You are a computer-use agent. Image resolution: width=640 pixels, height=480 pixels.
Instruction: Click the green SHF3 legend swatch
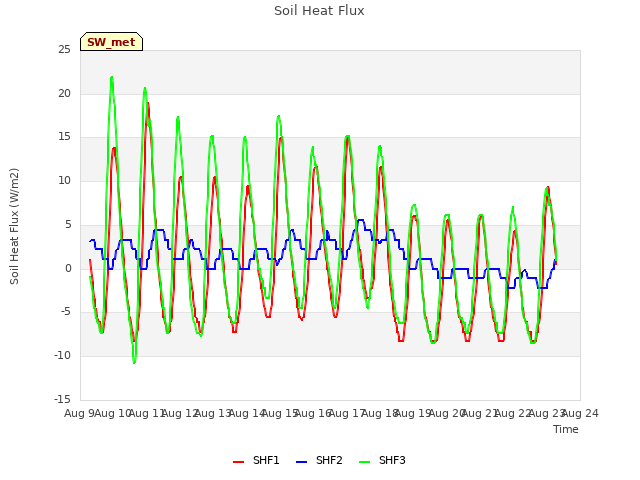(364, 462)
